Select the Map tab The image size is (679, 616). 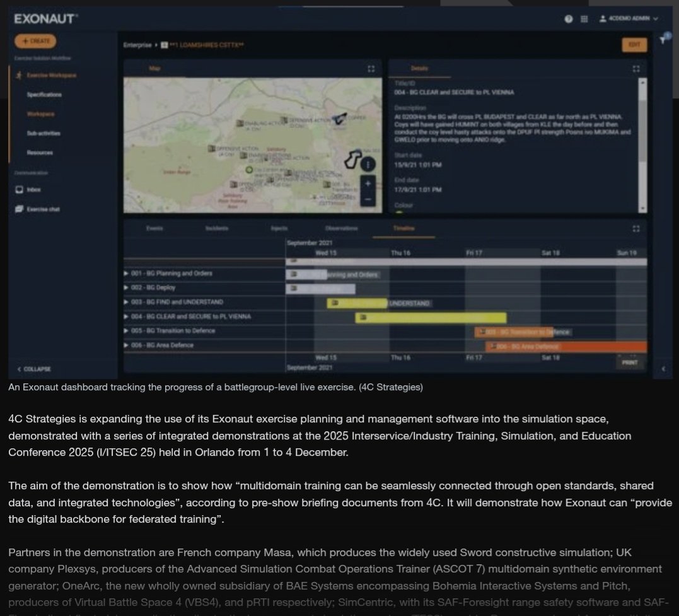pyautogui.click(x=154, y=68)
